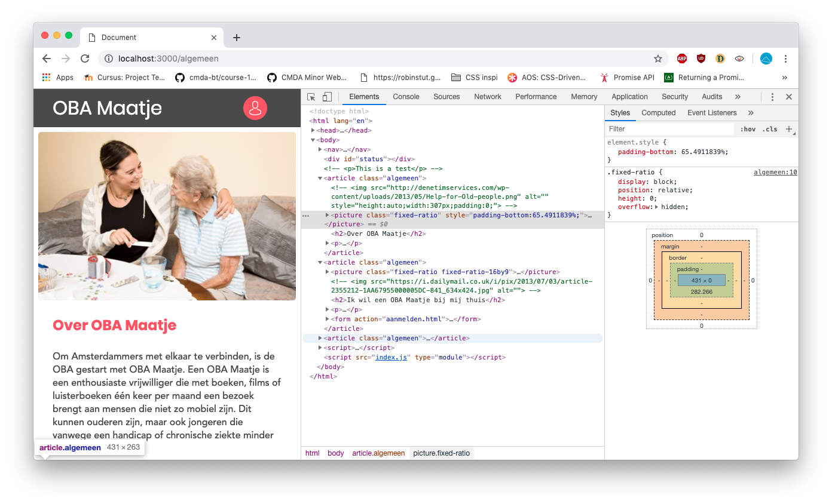This screenshot has height=504, width=832.
Task: Open the Chrome main menu
Action: click(x=786, y=59)
